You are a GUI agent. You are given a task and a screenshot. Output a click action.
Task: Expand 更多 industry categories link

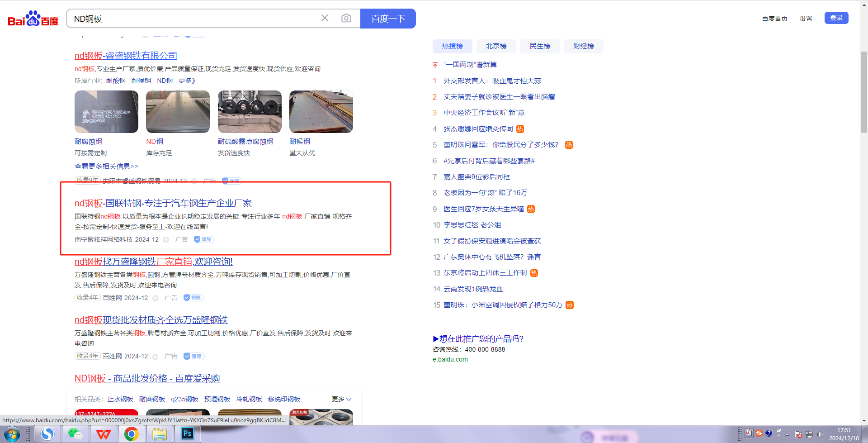(x=187, y=81)
